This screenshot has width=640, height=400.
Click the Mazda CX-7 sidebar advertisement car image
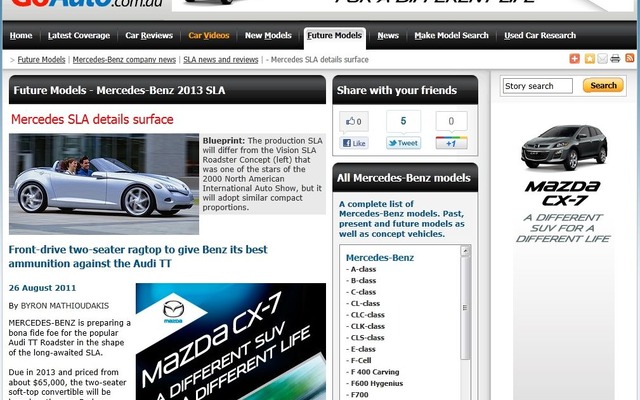[564, 148]
